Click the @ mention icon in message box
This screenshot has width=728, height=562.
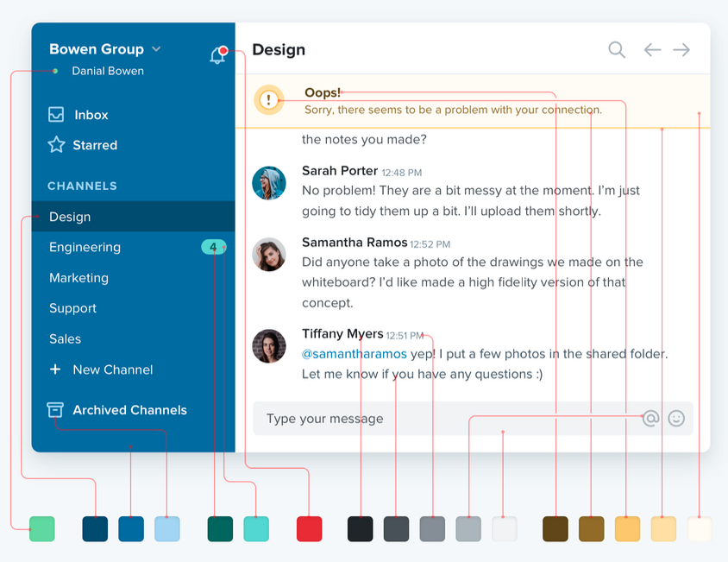[x=650, y=419]
